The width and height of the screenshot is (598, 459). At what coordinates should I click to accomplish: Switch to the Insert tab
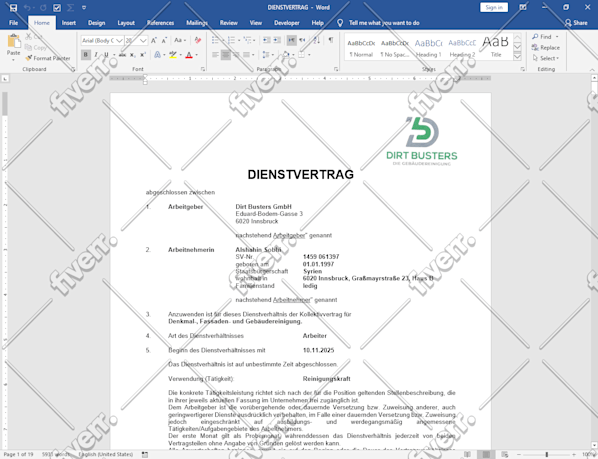69,23
